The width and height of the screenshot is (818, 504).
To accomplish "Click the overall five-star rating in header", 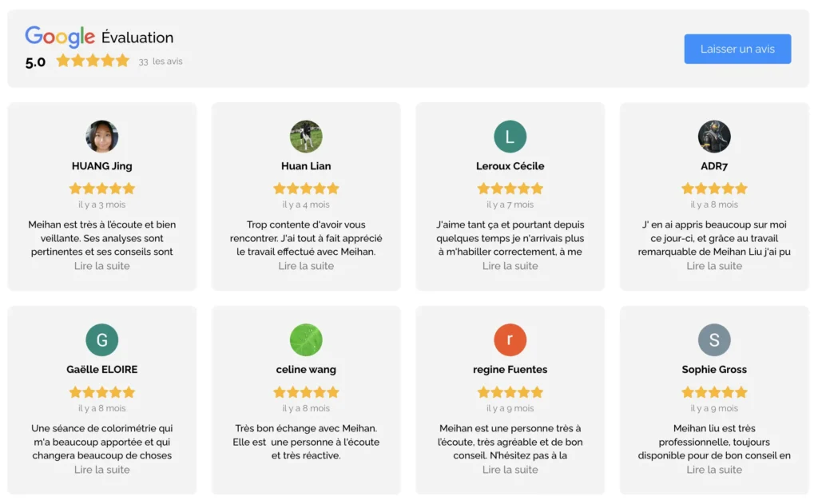I will coord(93,61).
